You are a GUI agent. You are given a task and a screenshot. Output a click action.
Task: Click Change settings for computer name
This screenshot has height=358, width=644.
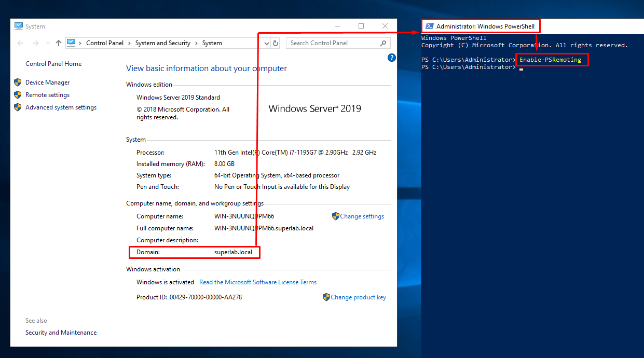coord(362,216)
